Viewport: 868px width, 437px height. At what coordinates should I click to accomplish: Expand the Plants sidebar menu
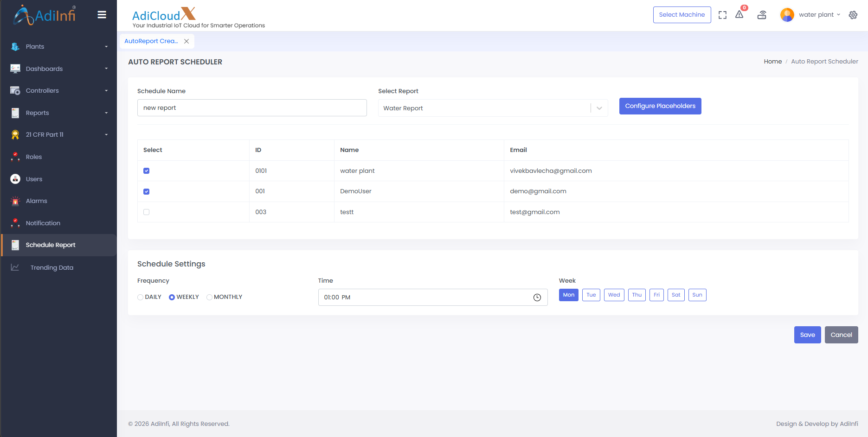pyautogui.click(x=58, y=47)
